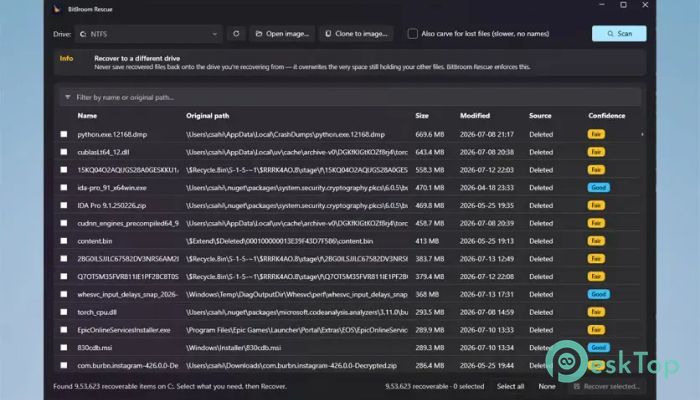This screenshot has width=700, height=400.
Task: Check the torch_cpu.dll row checkbox
Action: pos(64,312)
